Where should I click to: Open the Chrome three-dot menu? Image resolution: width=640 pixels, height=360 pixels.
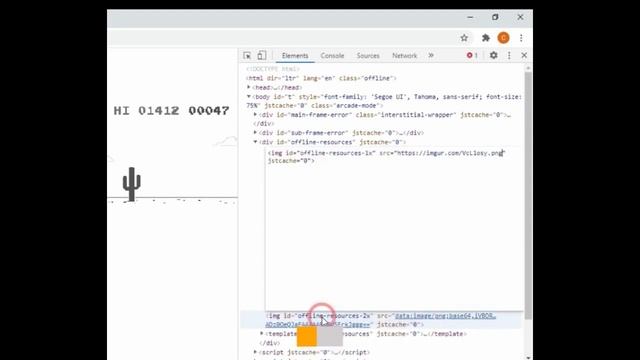(x=521, y=38)
